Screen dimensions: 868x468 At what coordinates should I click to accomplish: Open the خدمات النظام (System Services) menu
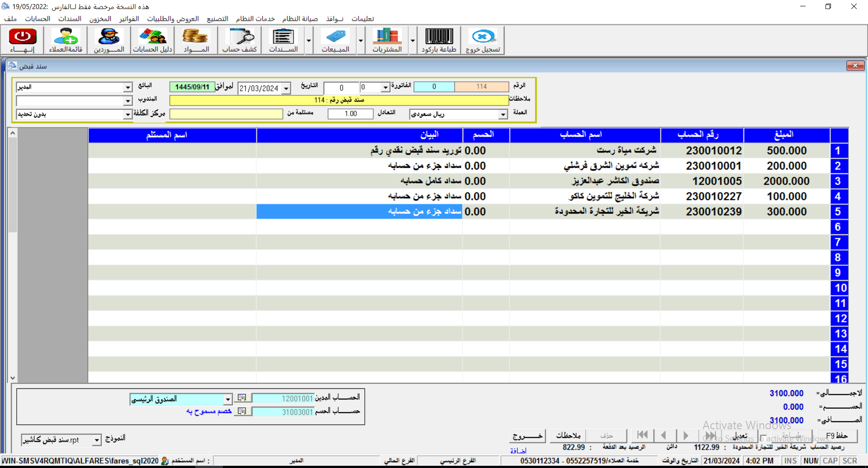pos(255,19)
